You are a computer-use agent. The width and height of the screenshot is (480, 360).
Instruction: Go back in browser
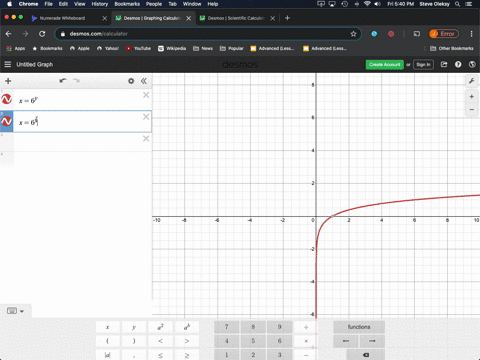coord(8,34)
